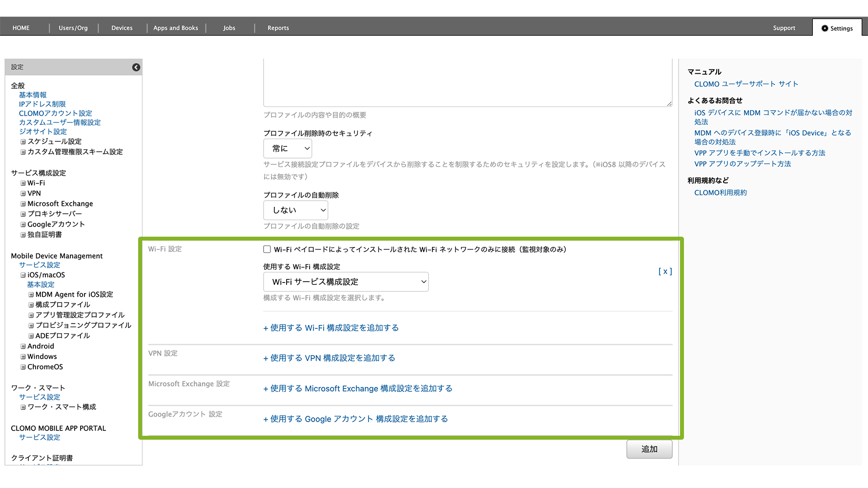Open プロファイルの自動削除 dropdown
The width and height of the screenshot is (868, 488).
pyautogui.click(x=295, y=210)
